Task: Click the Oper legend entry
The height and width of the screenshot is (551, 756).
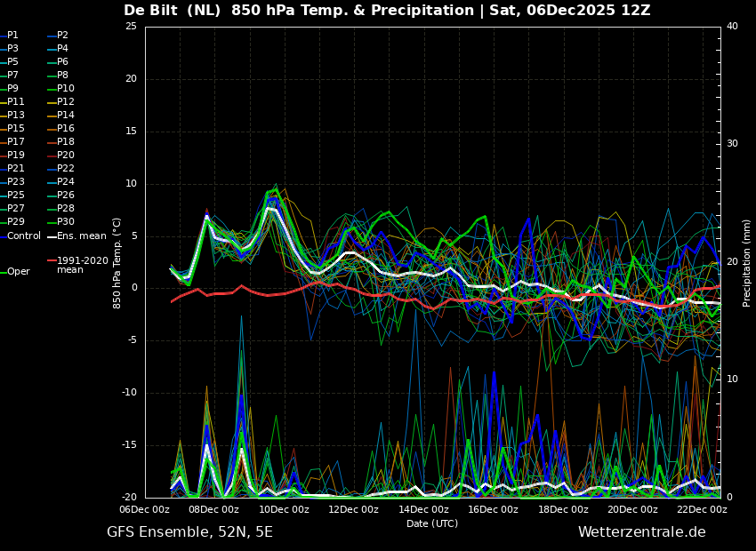Action: point(19,272)
